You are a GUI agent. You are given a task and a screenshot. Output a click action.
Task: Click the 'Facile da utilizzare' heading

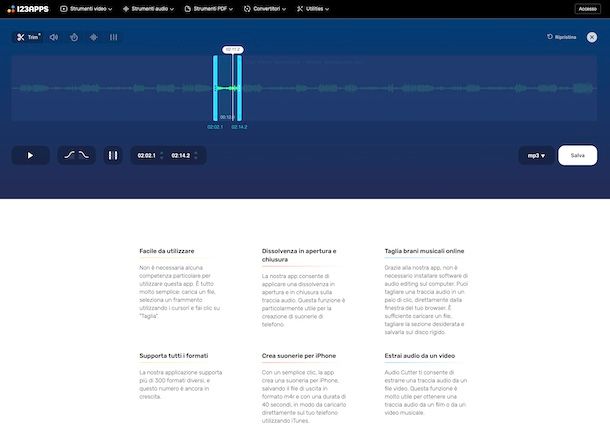[167, 251]
